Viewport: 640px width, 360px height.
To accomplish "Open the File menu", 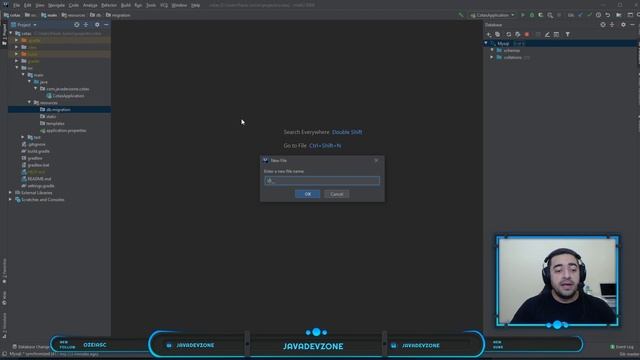I will tap(16, 5).
